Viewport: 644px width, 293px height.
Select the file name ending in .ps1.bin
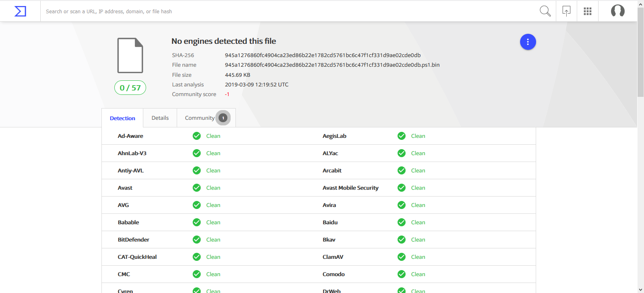point(332,65)
